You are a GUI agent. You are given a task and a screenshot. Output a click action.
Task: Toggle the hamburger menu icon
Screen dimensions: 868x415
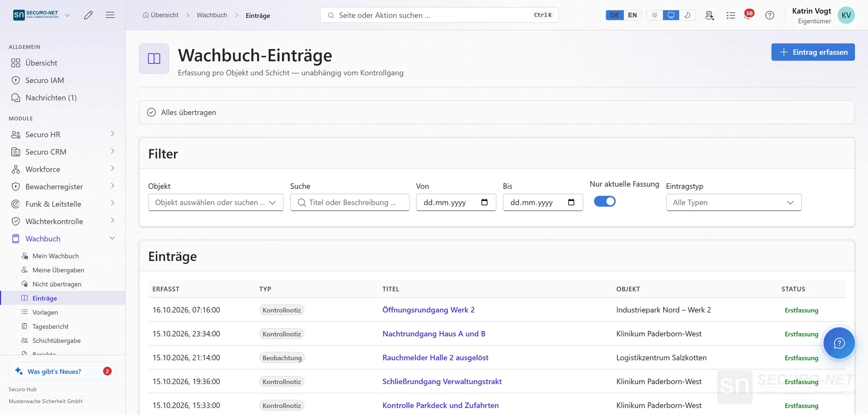point(110,15)
